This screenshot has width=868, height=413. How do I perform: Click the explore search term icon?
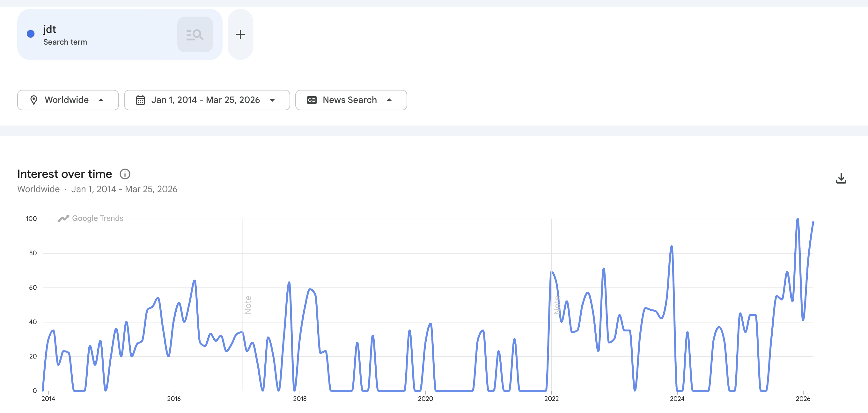click(x=195, y=34)
